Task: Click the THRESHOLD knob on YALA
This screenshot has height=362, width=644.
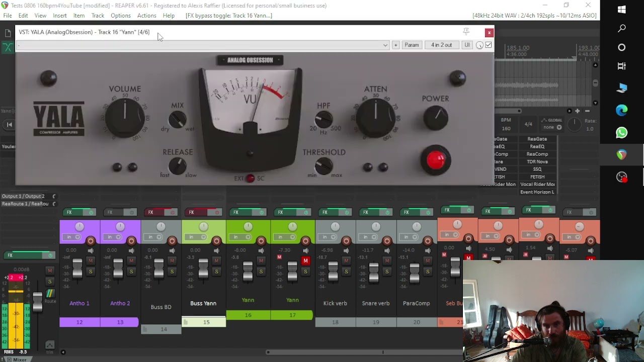Action: [324, 166]
